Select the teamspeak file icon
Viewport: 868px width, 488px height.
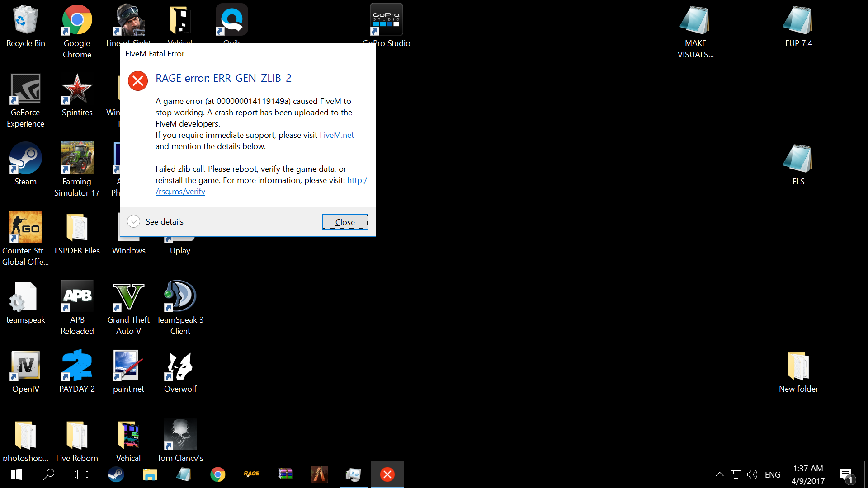click(26, 303)
